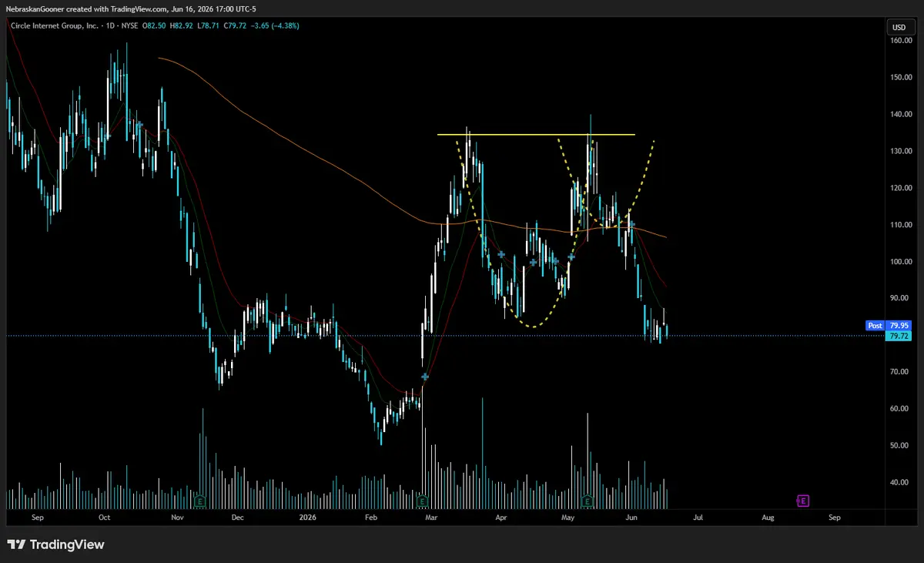Click the May time axis label

(568, 518)
